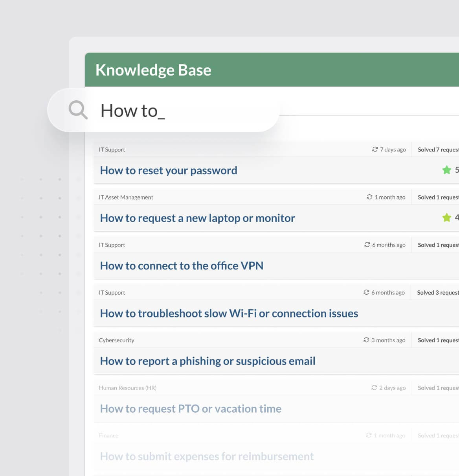The height and width of the screenshot is (476, 459).
Task: Click the refresh icon on the password reset article
Action: 374,149
